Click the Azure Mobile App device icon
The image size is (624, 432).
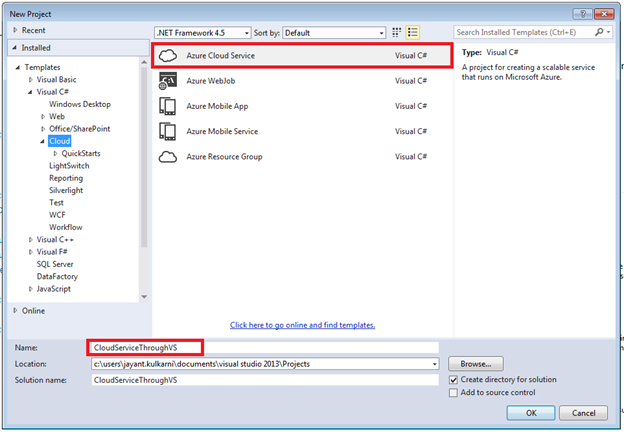pos(168,106)
